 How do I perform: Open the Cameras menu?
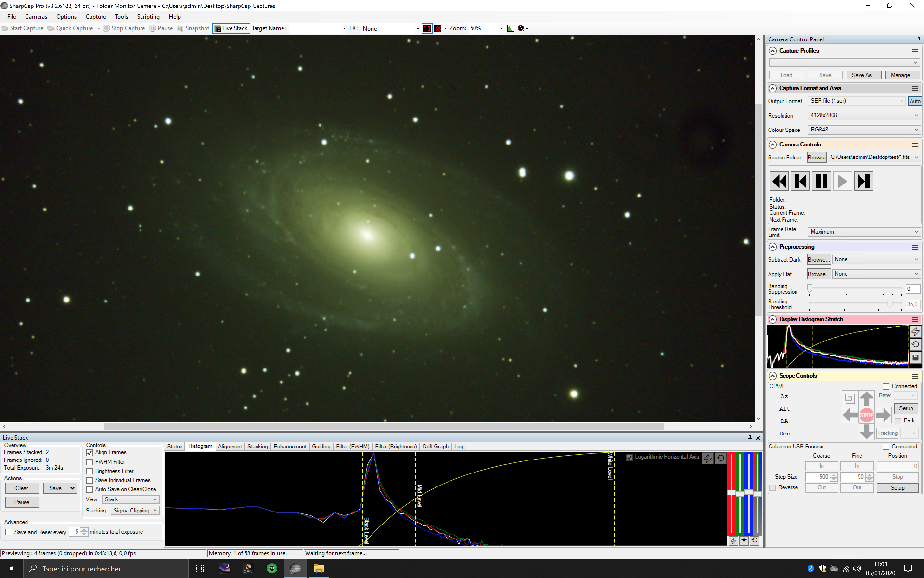(x=36, y=17)
